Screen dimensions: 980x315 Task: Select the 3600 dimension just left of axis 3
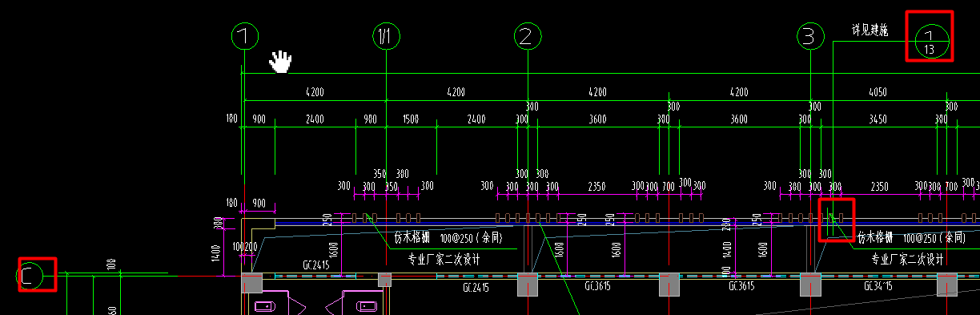[x=739, y=119]
